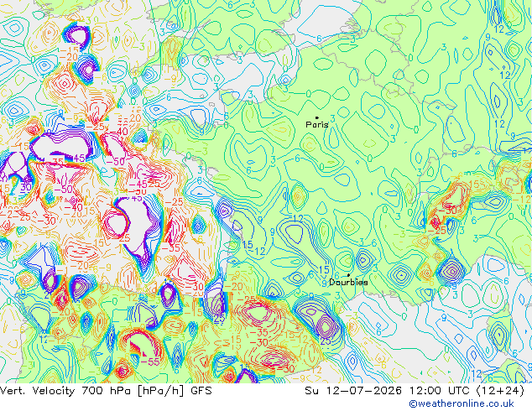Click the weatheronline.co.uk copyright link
The height and width of the screenshot is (411, 532).
462,403
